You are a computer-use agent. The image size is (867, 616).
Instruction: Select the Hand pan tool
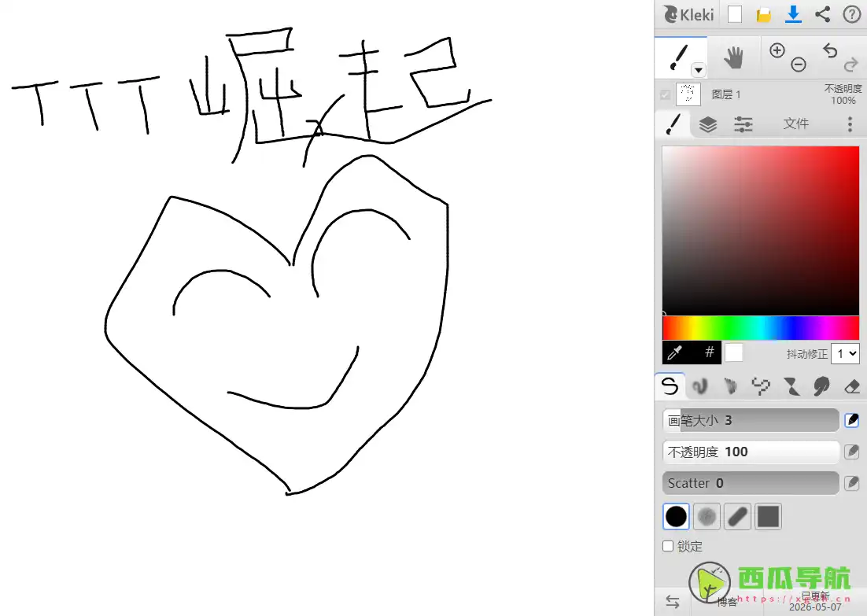tap(733, 57)
